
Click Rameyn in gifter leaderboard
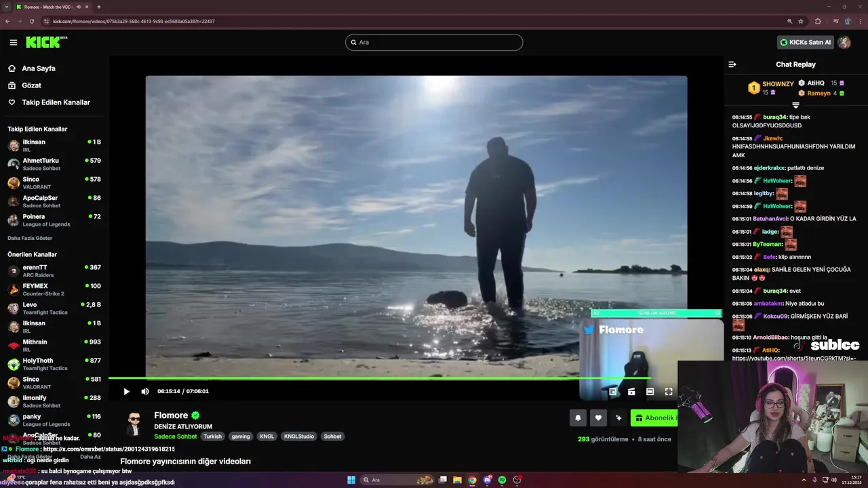click(x=818, y=93)
